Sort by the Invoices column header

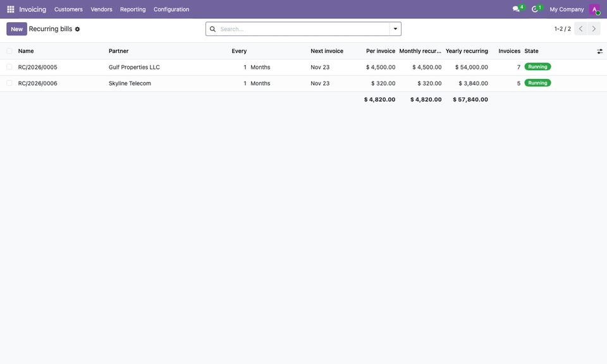509,51
